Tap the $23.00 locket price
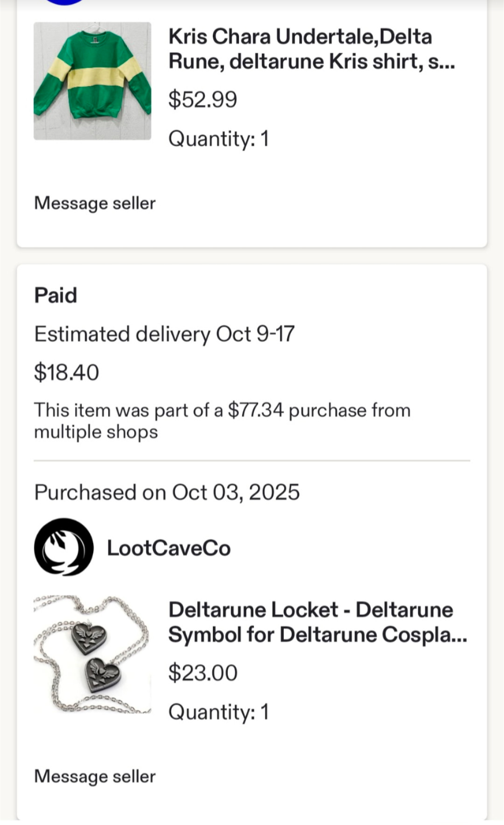The image size is (504, 825). (203, 673)
